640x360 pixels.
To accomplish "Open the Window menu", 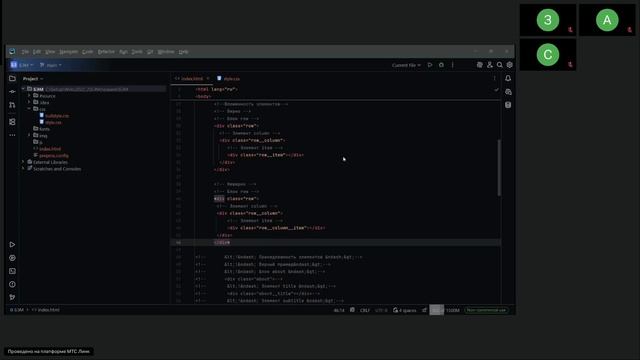I will [166, 52].
